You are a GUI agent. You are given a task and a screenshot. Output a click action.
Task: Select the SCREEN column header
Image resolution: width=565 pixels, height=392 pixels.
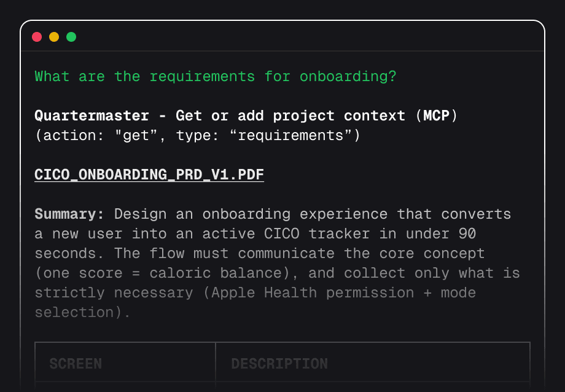(76, 364)
